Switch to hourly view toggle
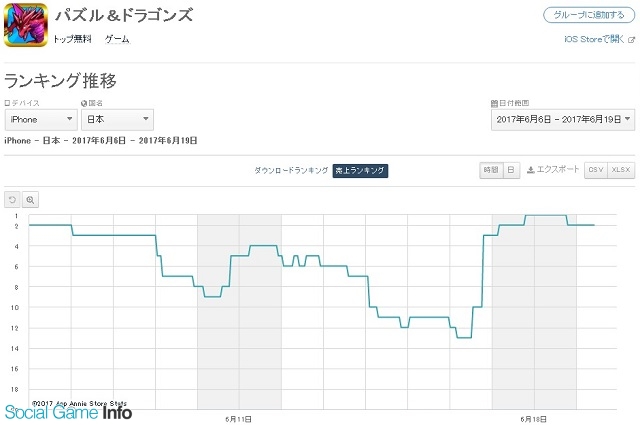The image size is (640, 425). pyautogui.click(x=490, y=170)
